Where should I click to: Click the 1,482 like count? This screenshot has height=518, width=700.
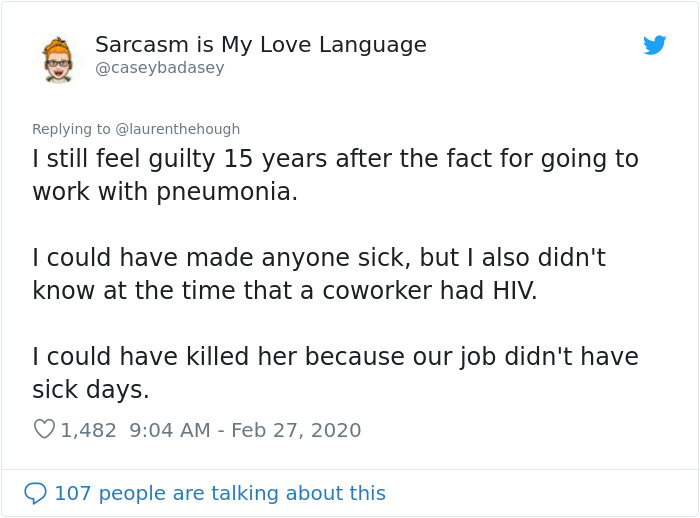[88, 430]
